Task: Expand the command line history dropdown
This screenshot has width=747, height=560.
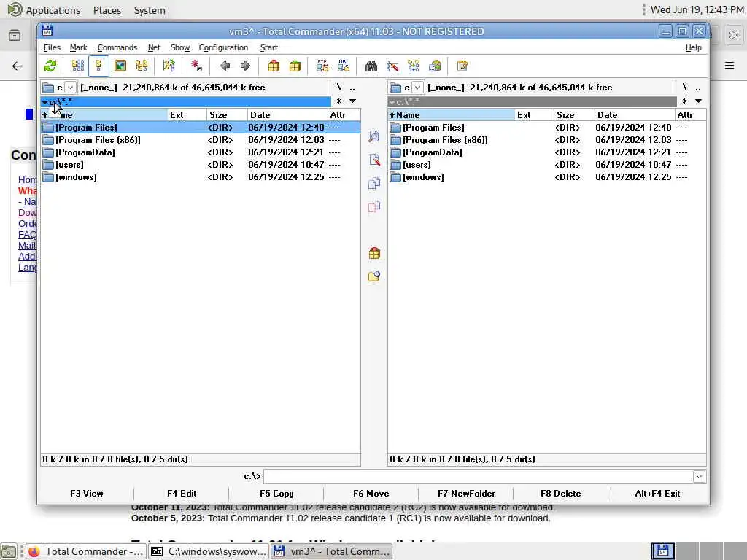Action: (699, 477)
